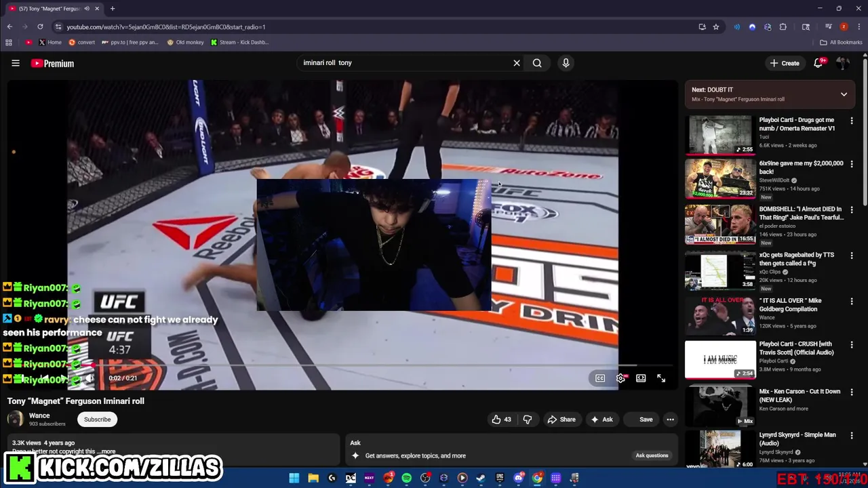Open Chrome extensions puzzle icon

[783, 26]
